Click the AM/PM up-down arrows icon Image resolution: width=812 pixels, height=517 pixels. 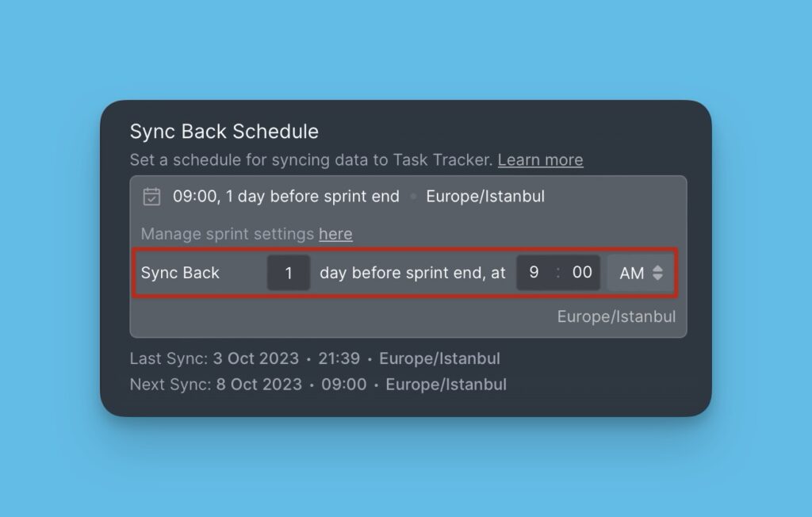[657, 273]
